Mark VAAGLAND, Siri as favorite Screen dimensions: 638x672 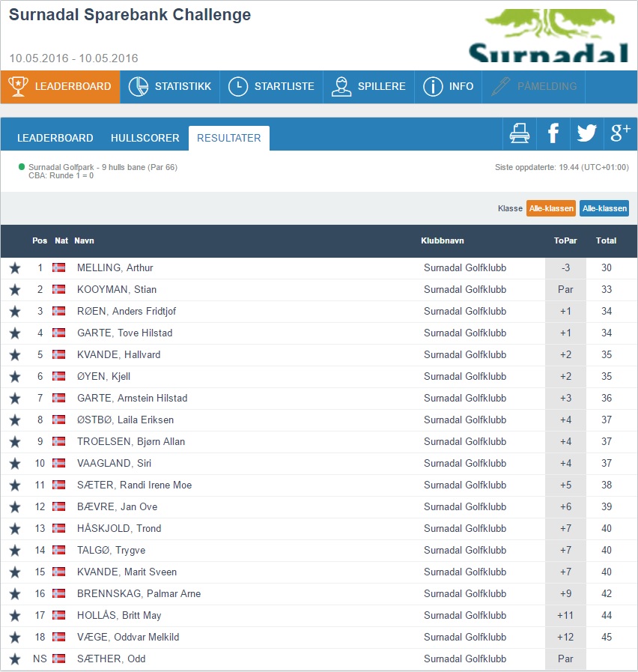(x=15, y=463)
